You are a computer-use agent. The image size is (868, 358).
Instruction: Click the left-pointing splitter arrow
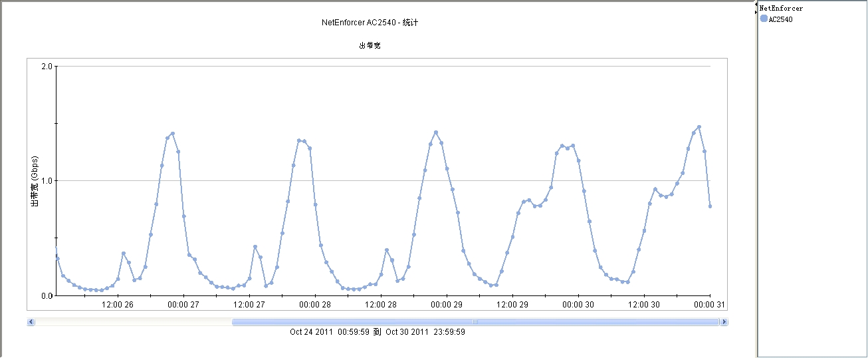(756, 5)
